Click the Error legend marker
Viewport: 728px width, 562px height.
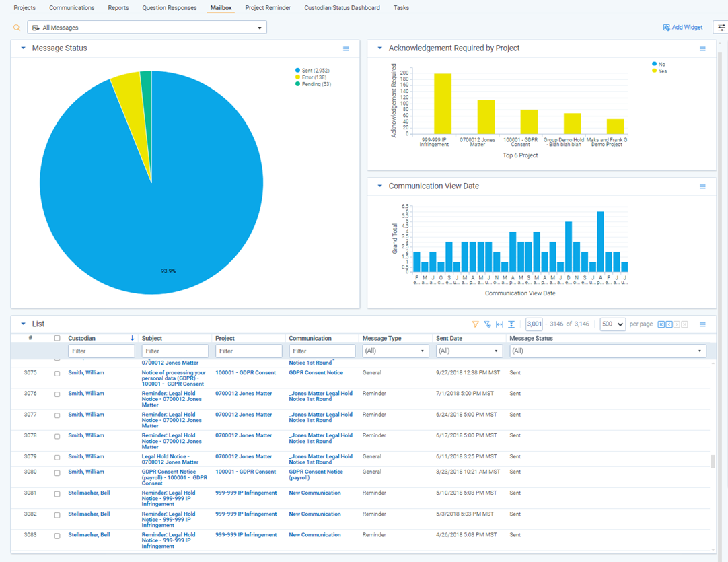pyautogui.click(x=297, y=77)
